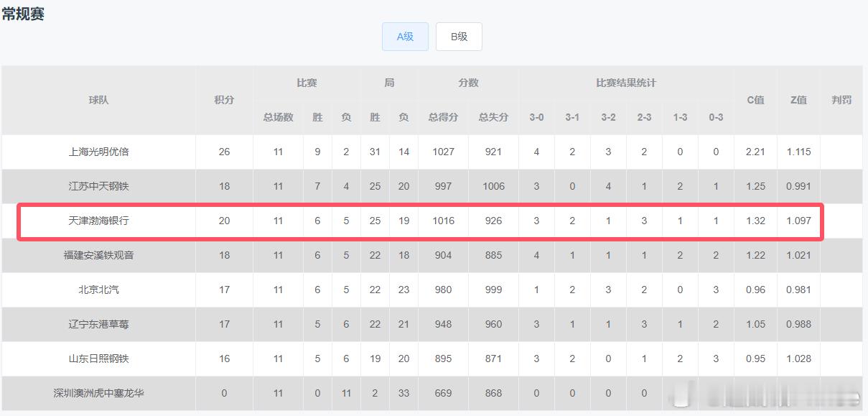Click the C value 2.21
This screenshot has height=416, width=868.
tap(755, 152)
